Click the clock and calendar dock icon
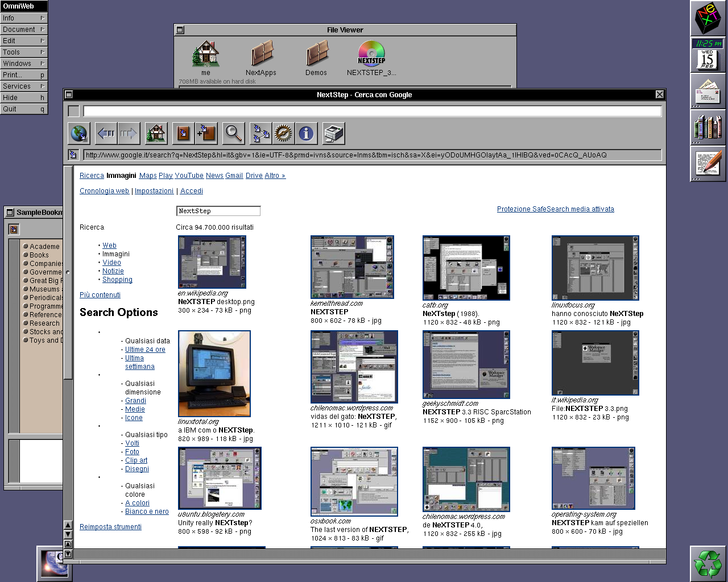728x582 pixels. pyautogui.click(x=708, y=55)
